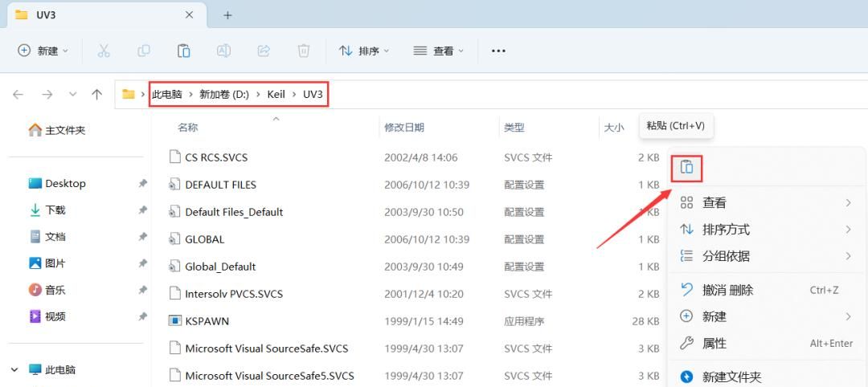Sort by the 大小 column header
This screenshot has width=868, height=387.
[x=613, y=128]
